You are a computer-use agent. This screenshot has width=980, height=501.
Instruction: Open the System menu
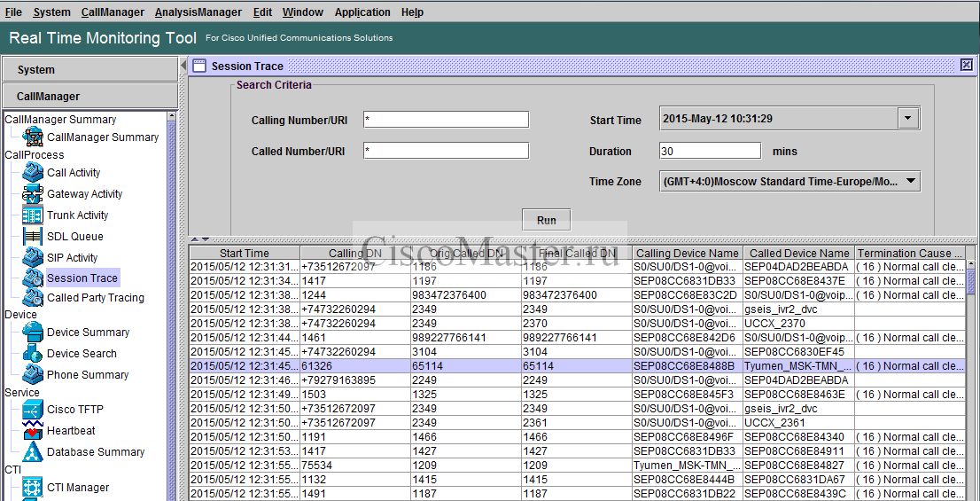click(x=52, y=12)
